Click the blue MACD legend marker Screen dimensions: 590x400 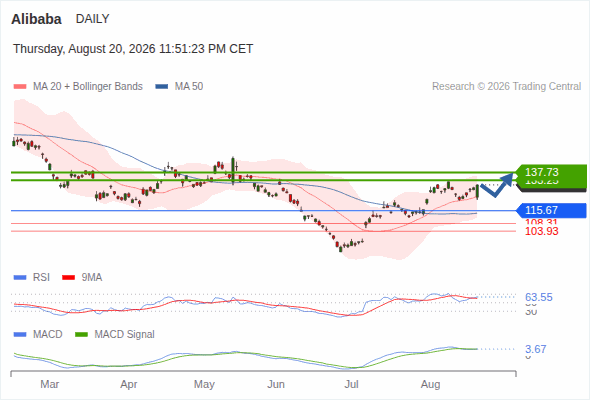pyautogui.click(x=20, y=335)
